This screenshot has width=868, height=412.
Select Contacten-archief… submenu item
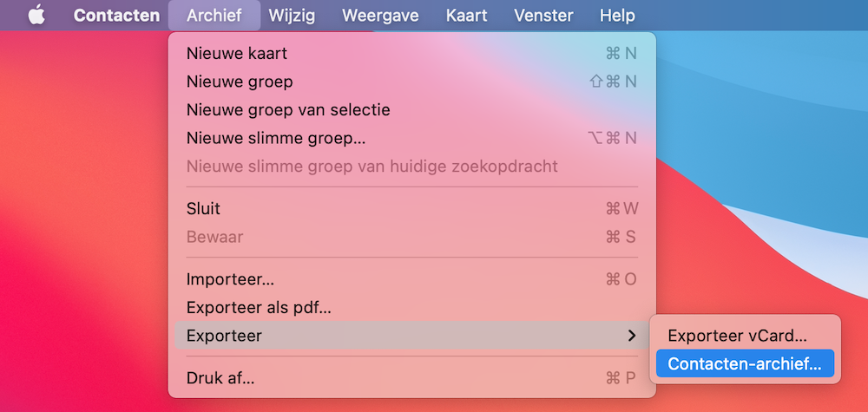tap(745, 363)
